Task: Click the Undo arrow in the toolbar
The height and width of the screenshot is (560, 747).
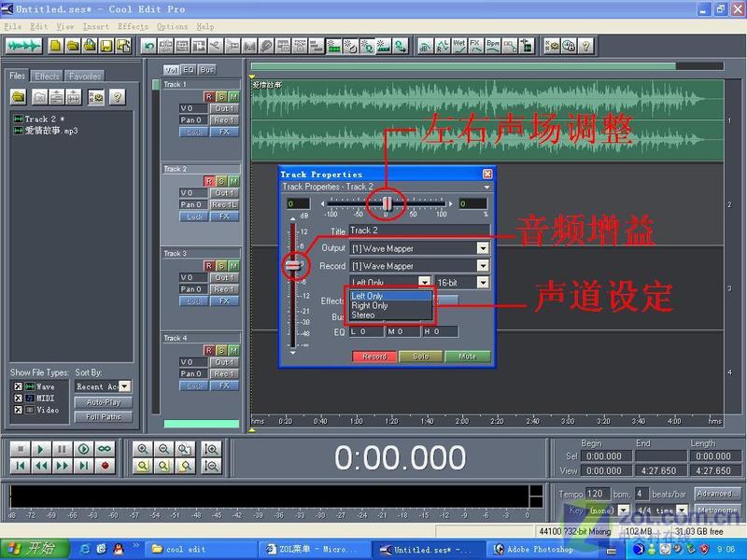Action: tap(149, 46)
